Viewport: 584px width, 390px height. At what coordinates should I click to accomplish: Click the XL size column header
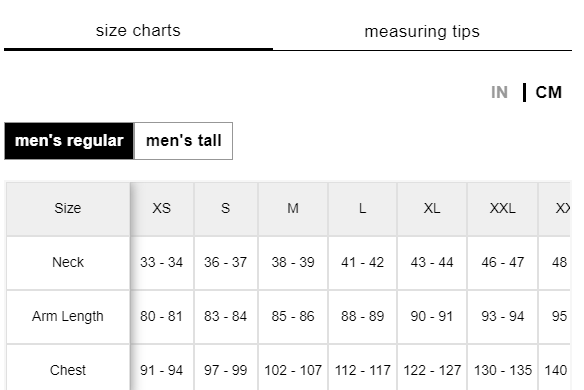pos(432,208)
